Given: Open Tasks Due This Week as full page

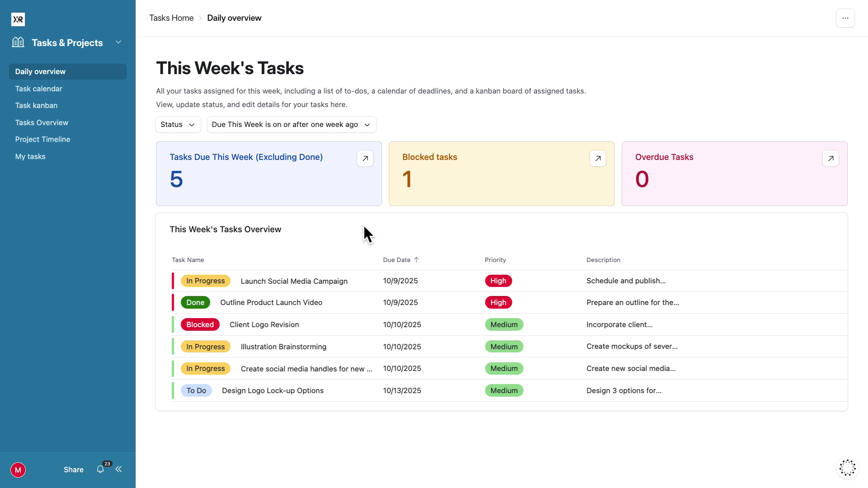Looking at the screenshot, I should [x=365, y=158].
